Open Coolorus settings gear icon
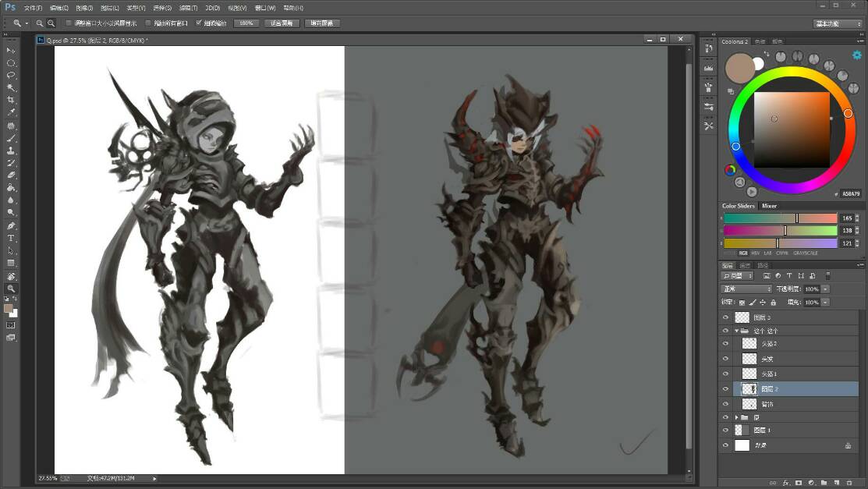 click(856, 55)
